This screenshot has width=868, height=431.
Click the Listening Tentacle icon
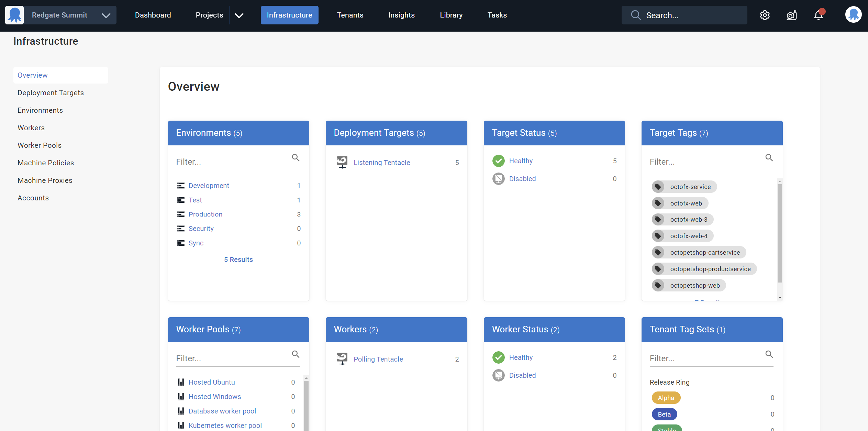pyautogui.click(x=342, y=162)
